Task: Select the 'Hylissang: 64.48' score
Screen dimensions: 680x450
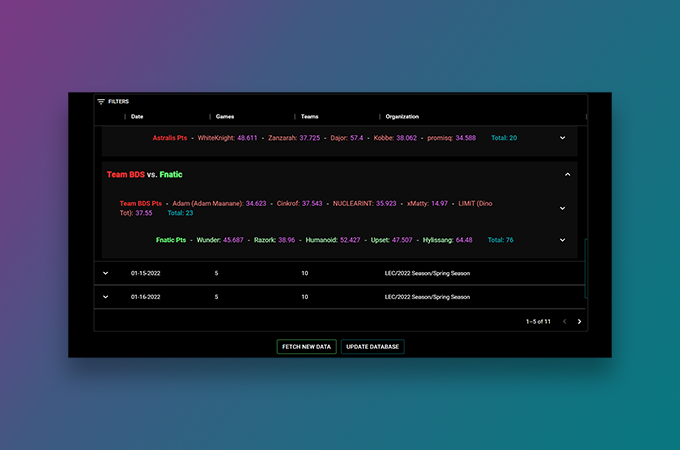Action: pyautogui.click(x=448, y=240)
